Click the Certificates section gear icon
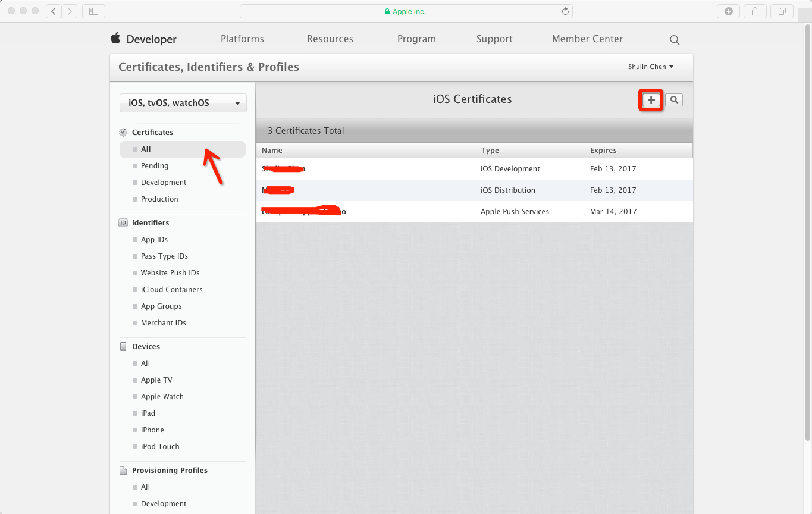 point(123,132)
